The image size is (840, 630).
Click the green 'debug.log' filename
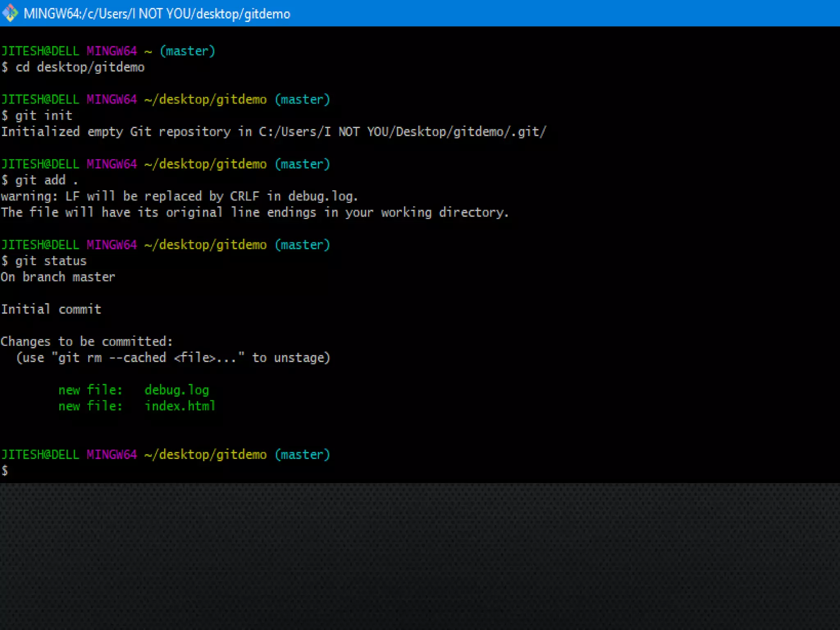[177, 390]
